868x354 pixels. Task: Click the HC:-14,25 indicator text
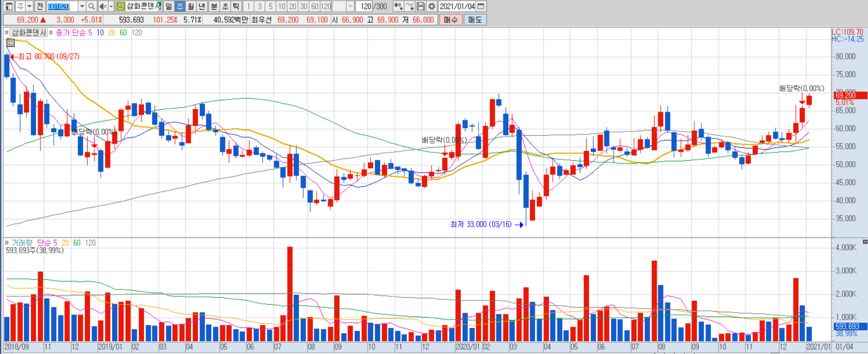(x=848, y=39)
